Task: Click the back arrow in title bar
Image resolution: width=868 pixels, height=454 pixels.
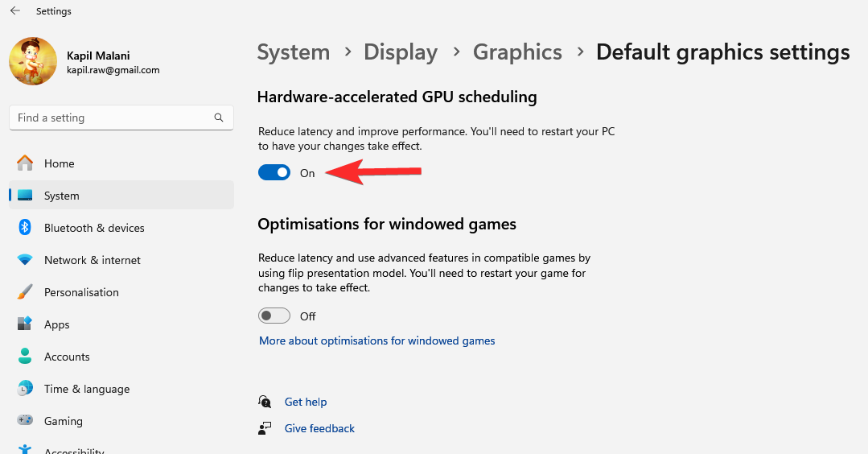Action: [x=15, y=11]
